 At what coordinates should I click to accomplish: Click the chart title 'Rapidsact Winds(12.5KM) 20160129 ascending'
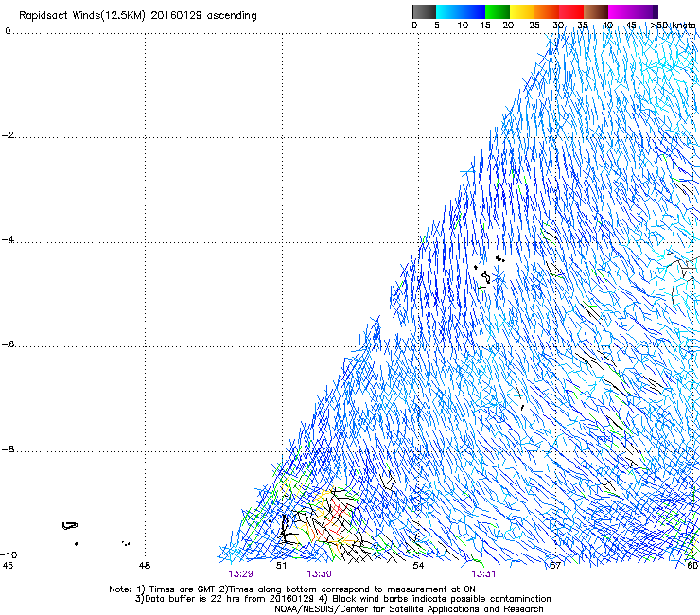pyautogui.click(x=138, y=16)
